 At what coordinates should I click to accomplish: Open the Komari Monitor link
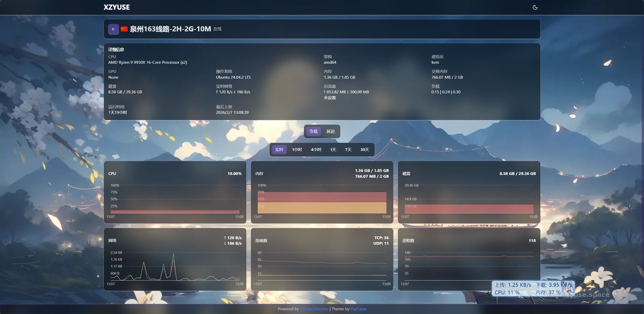pos(314,309)
